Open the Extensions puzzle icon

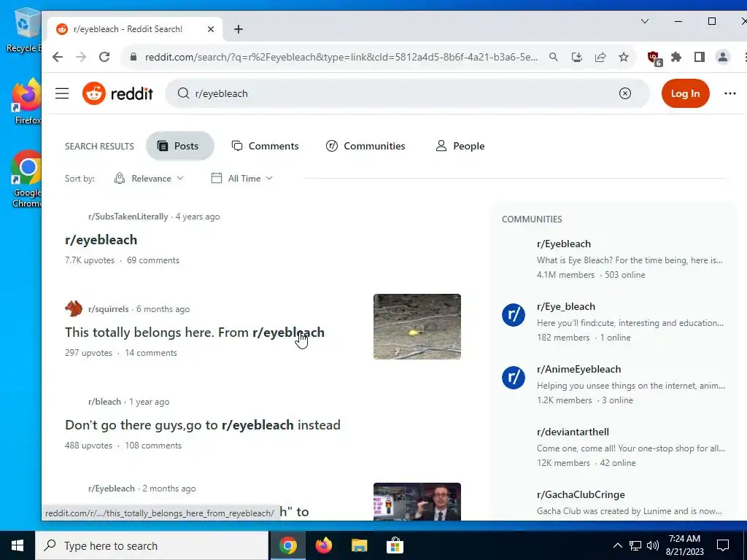pos(676,57)
